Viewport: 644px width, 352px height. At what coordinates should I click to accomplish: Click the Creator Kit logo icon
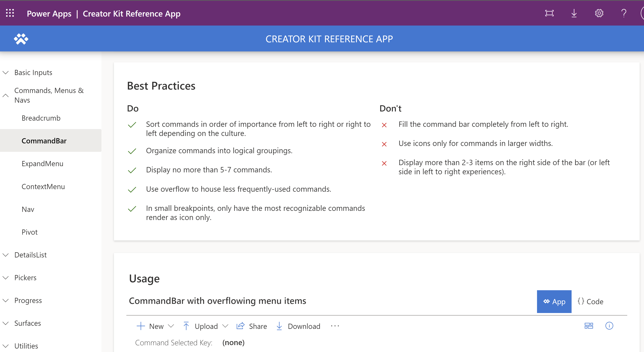[21, 39]
